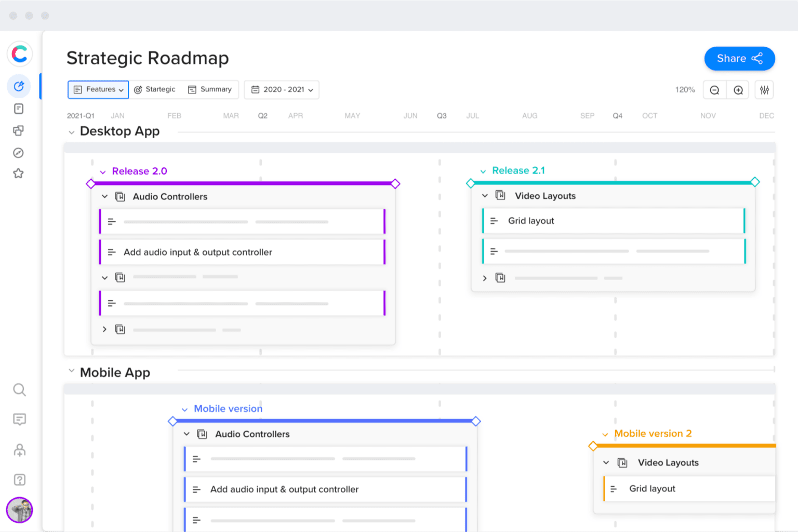798x532 pixels.
Task: Open the Features view dropdown
Action: (98, 89)
